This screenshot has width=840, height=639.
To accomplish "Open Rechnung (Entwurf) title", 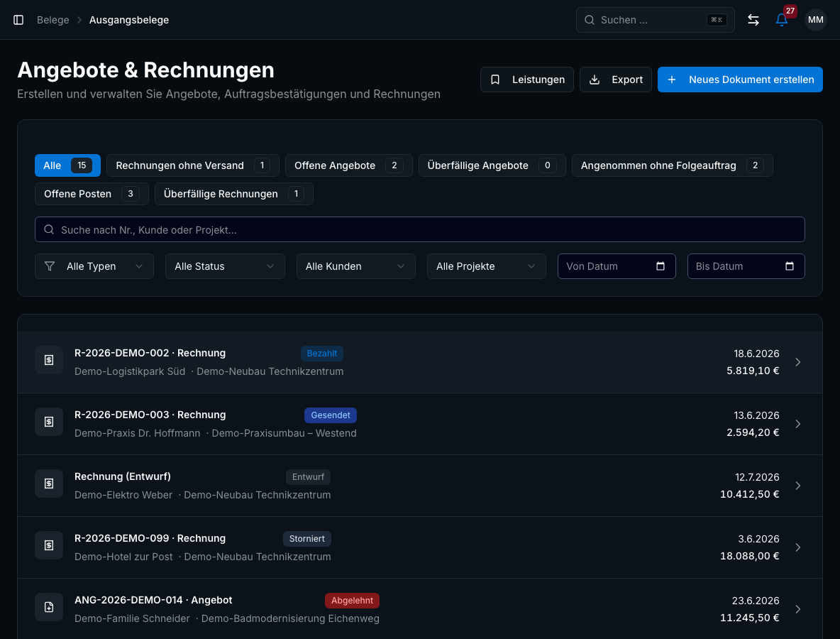I will tap(123, 476).
